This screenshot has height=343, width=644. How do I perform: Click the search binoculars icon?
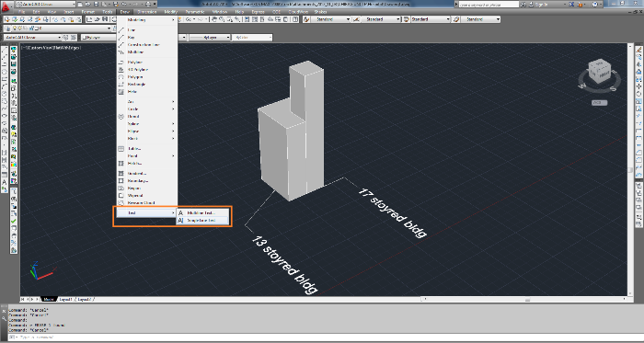tap(524, 4)
